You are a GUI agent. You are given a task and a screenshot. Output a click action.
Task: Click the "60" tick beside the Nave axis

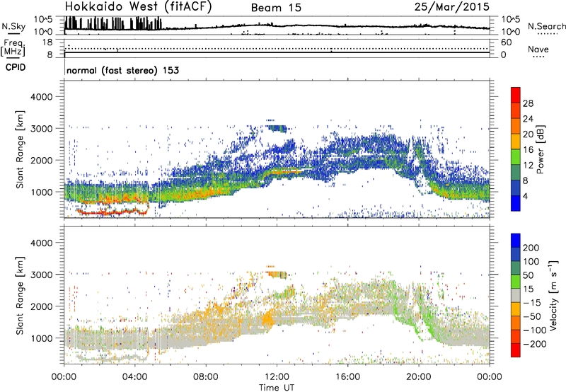click(506, 42)
